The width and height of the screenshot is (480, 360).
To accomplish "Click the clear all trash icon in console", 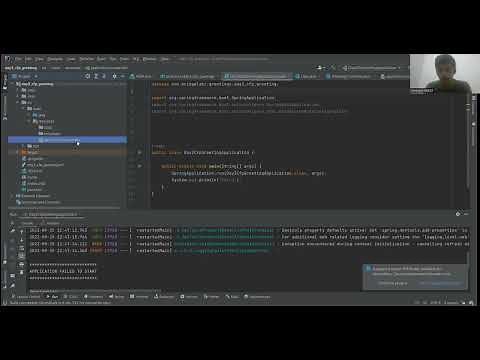I will pos(22,272).
